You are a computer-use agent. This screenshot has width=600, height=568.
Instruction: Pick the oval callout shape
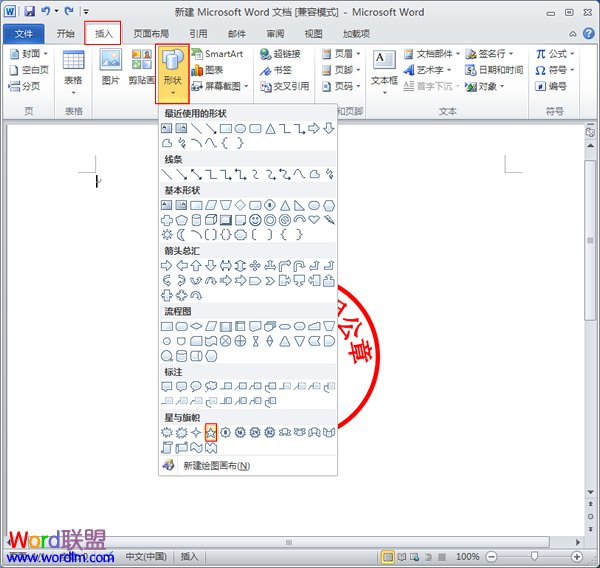click(x=196, y=387)
